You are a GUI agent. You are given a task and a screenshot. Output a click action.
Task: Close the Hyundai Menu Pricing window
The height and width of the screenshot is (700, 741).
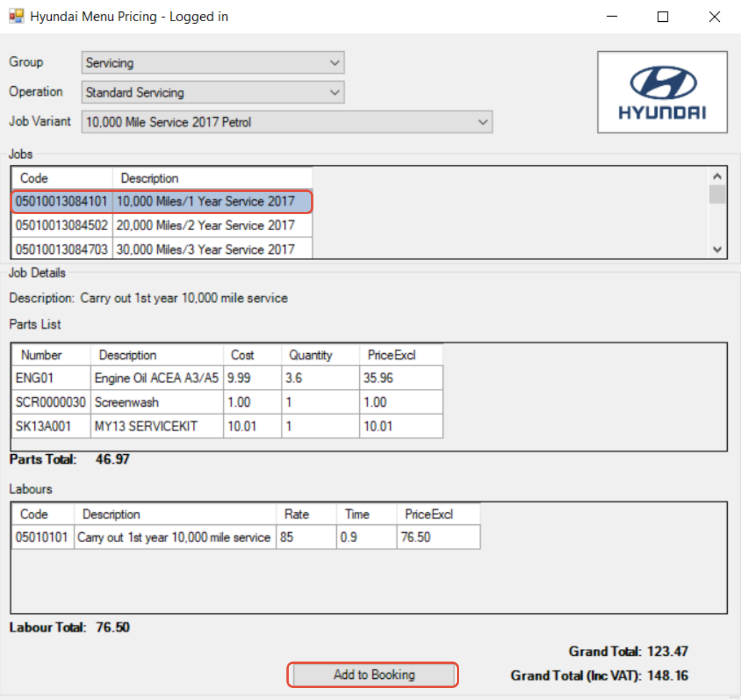click(x=715, y=16)
